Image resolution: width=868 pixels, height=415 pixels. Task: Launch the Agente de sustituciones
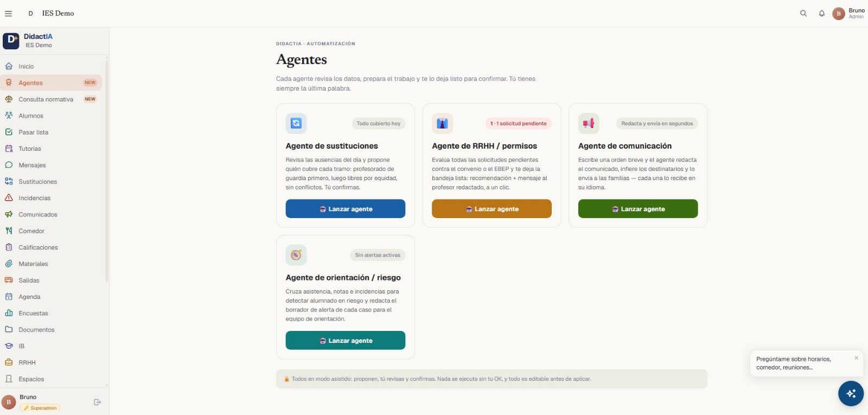(x=346, y=209)
